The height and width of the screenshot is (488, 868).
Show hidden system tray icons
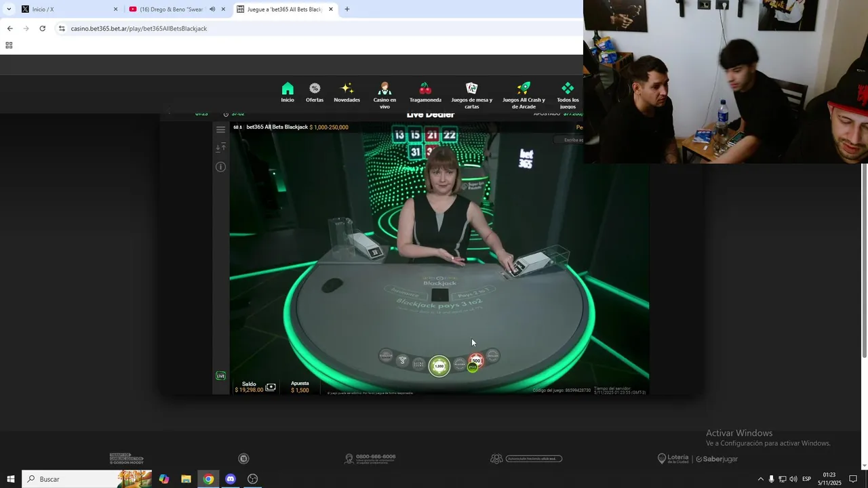pyautogui.click(x=761, y=479)
